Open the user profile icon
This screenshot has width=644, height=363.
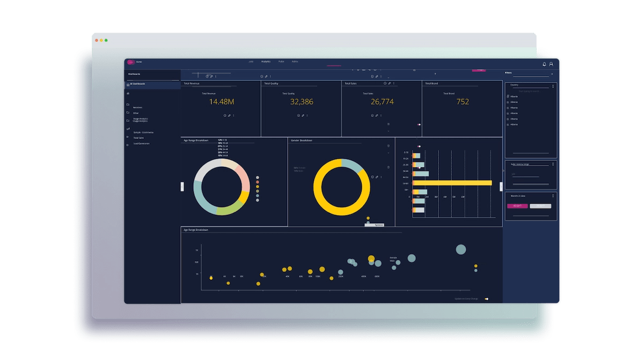tap(551, 64)
